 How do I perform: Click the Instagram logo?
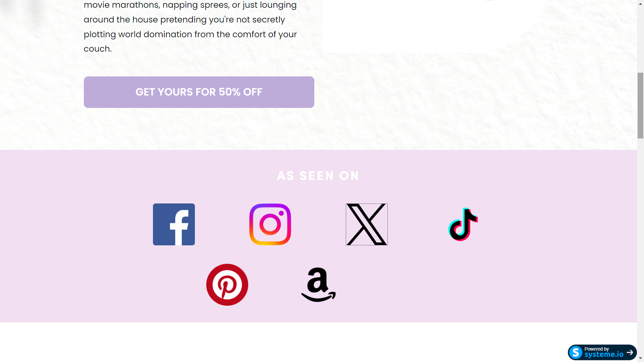(270, 224)
